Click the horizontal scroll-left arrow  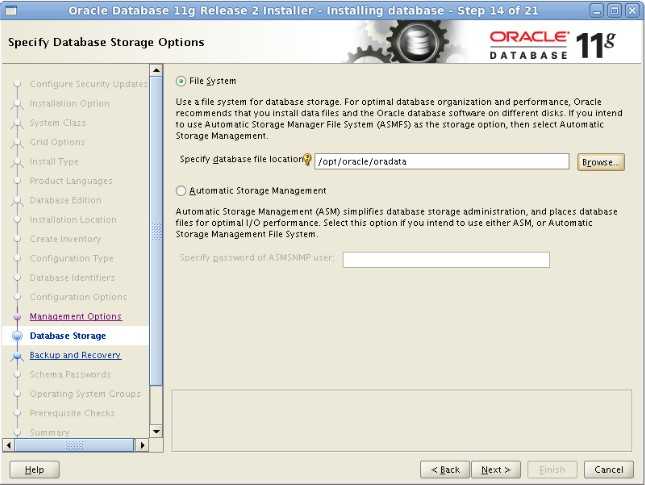pos(9,445)
